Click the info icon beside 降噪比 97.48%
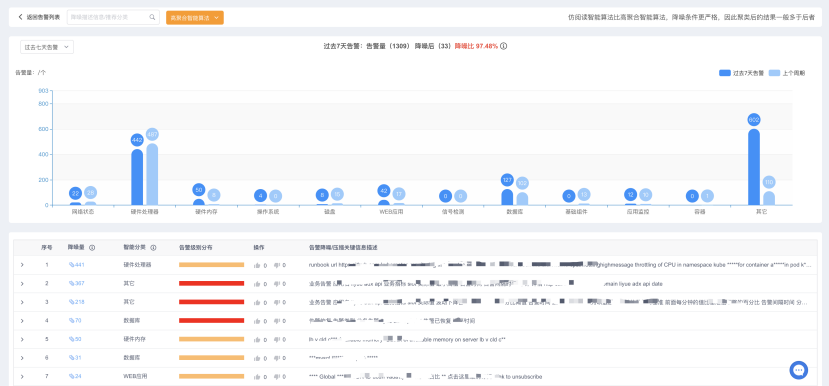Image resolution: width=829 pixels, height=386 pixels. pyautogui.click(x=503, y=46)
